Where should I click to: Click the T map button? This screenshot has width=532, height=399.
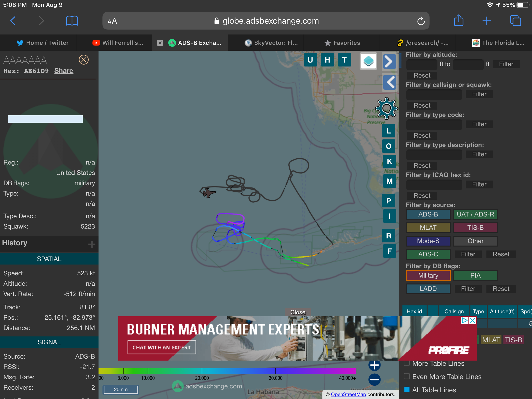(x=344, y=60)
